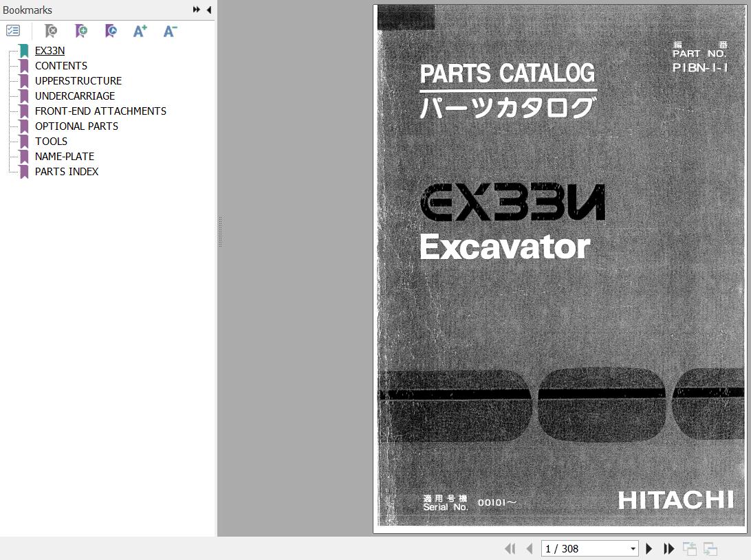The height and width of the screenshot is (560, 751).
Task: Go to the OPTIONAL PARTS bookmark
Action: 76,126
